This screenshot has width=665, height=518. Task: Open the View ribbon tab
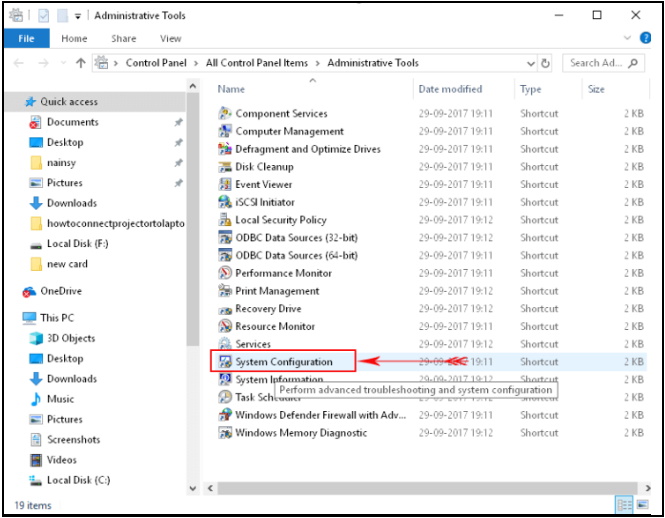(x=170, y=38)
